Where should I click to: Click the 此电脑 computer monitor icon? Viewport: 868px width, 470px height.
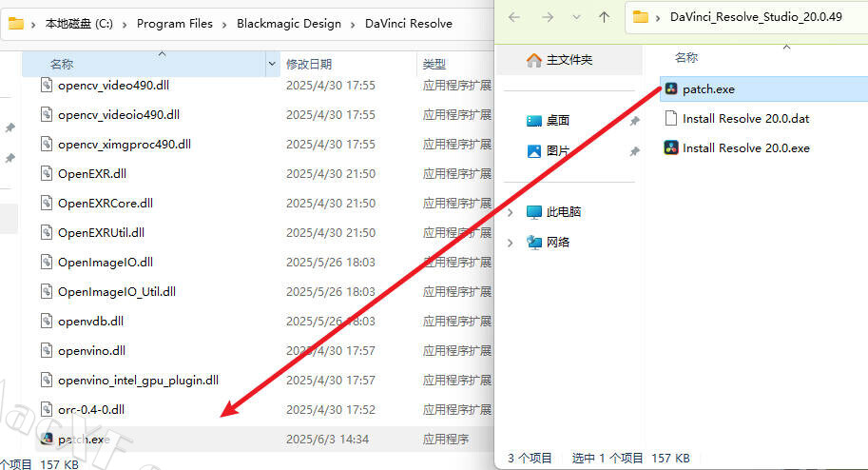[534, 212]
